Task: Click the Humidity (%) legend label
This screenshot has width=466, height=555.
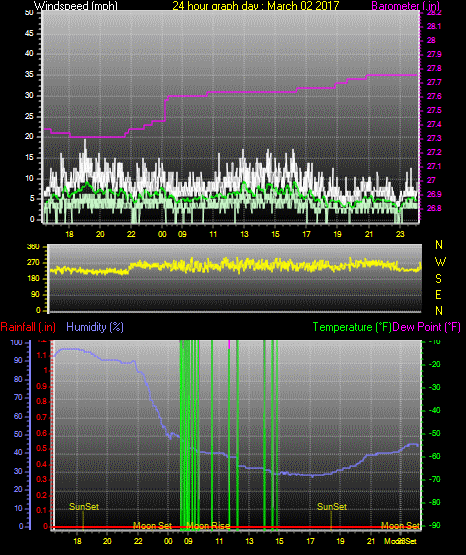Action: click(x=95, y=327)
